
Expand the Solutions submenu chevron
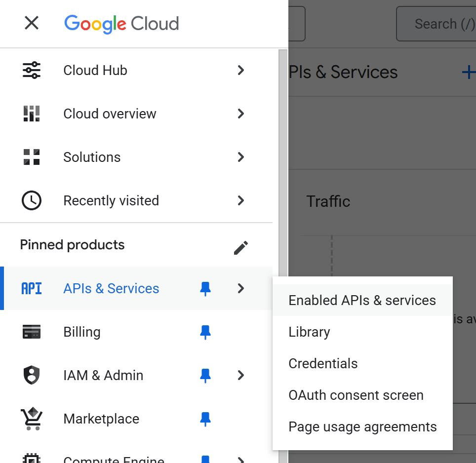pyautogui.click(x=241, y=157)
